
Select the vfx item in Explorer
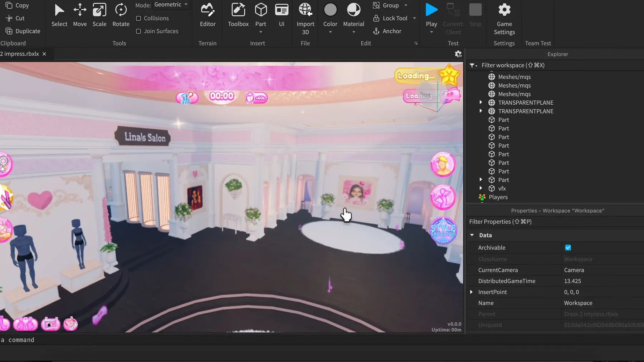502,188
